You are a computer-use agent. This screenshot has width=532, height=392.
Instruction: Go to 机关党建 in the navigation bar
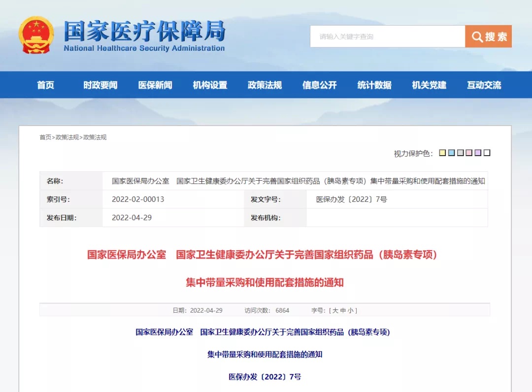[x=429, y=85]
